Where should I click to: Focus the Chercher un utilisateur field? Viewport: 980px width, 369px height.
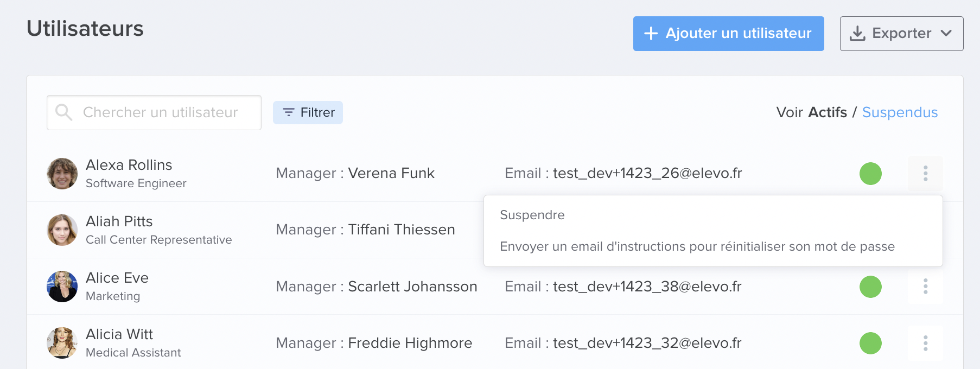pos(154,112)
